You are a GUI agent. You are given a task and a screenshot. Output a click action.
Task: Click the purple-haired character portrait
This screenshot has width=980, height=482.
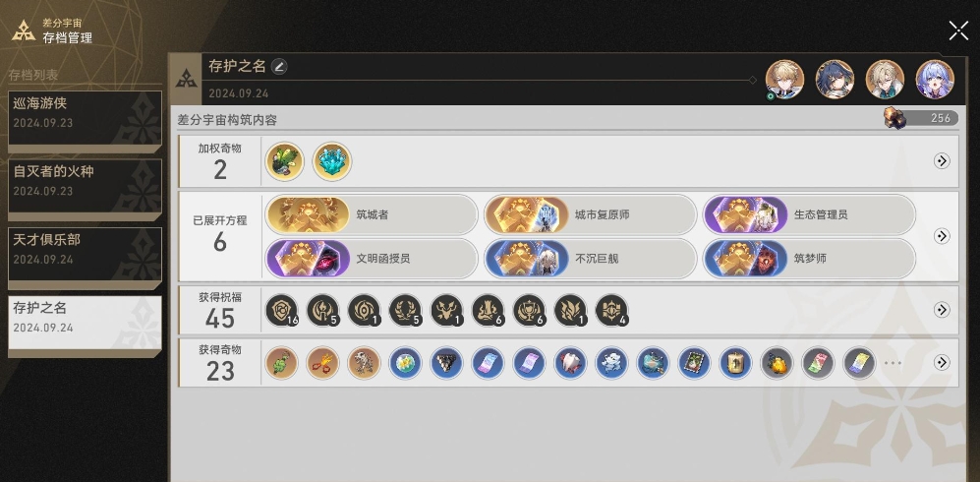point(935,80)
